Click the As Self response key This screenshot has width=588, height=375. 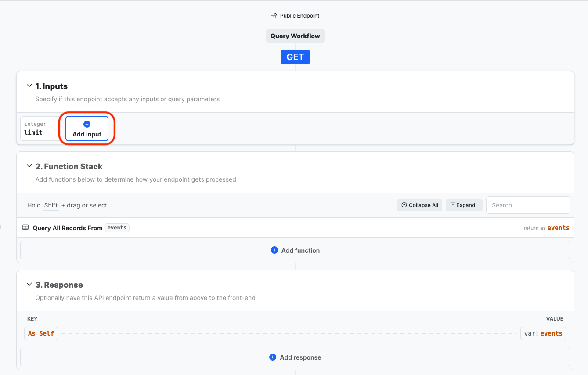41,333
